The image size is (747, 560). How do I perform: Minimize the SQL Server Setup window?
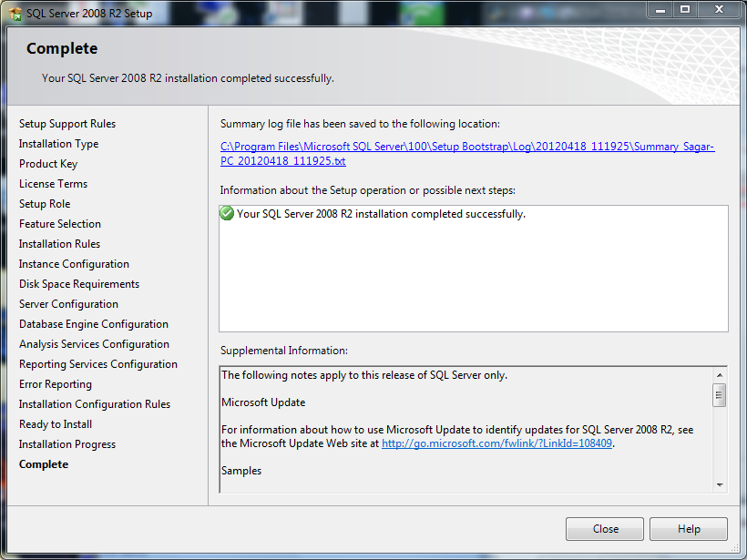tap(660, 9)
